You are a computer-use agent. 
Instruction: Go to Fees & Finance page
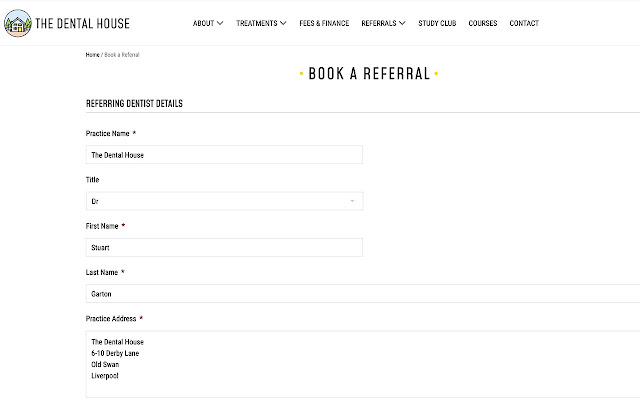click(324, 23)
